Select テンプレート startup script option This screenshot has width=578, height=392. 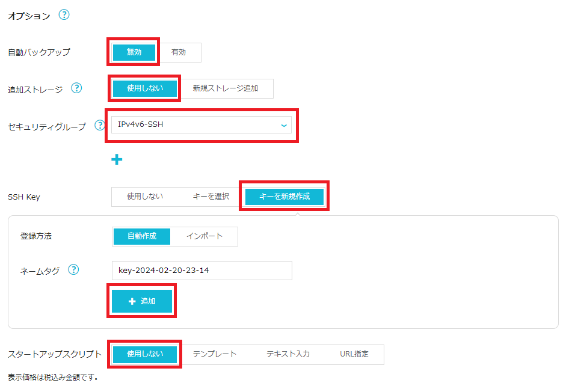(x=214, y=354)
